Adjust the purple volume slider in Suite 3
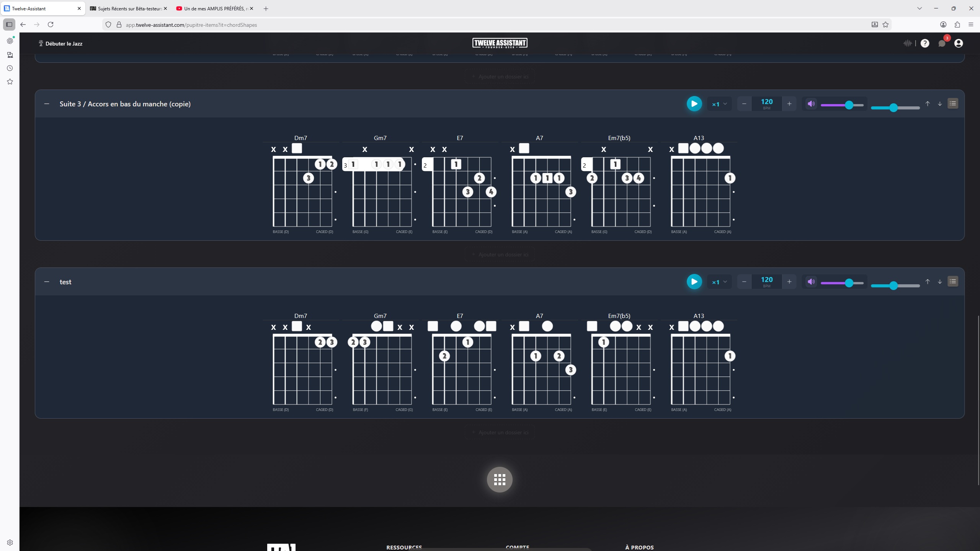This screenshot has width=980, height=551. [x=849, y=105]
